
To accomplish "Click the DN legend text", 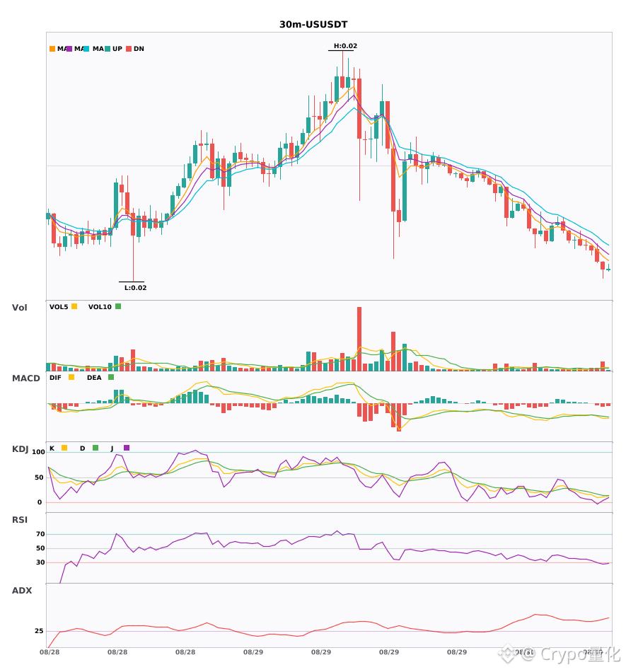I will pyautogui.click(x=139, y=49).
